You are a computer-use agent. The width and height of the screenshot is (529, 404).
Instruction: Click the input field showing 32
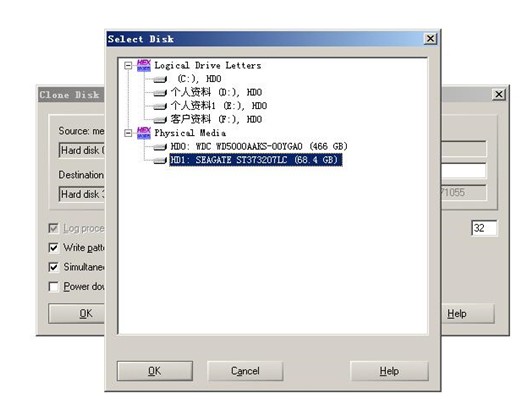point(484,228)
